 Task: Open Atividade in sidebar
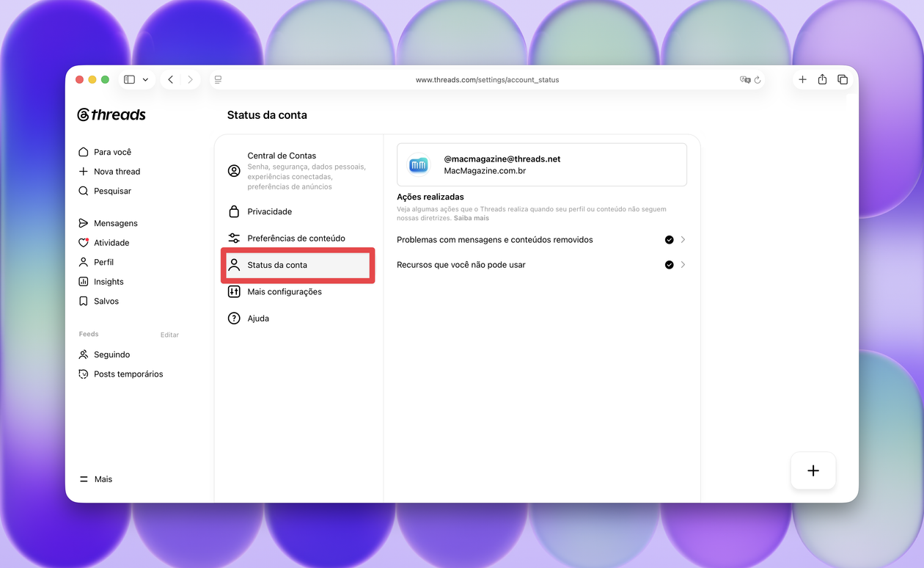coord(103,243)
